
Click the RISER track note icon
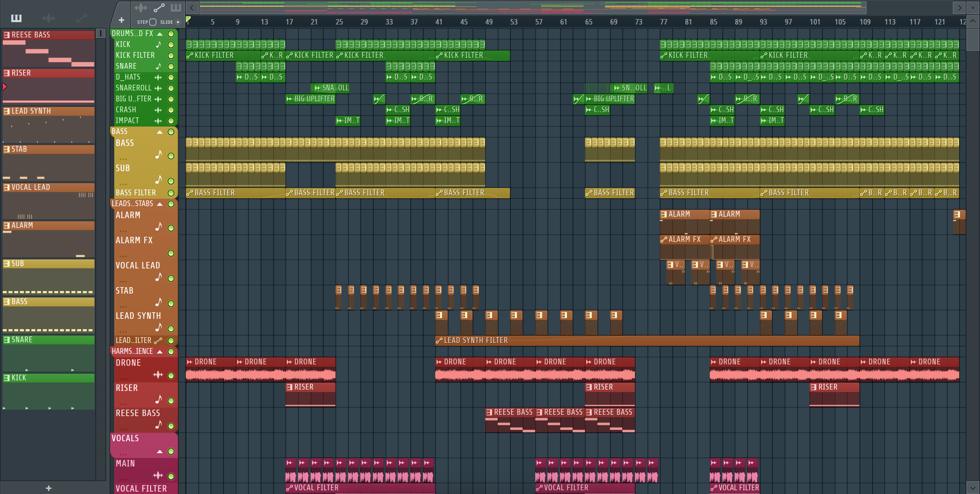(158, 399)
